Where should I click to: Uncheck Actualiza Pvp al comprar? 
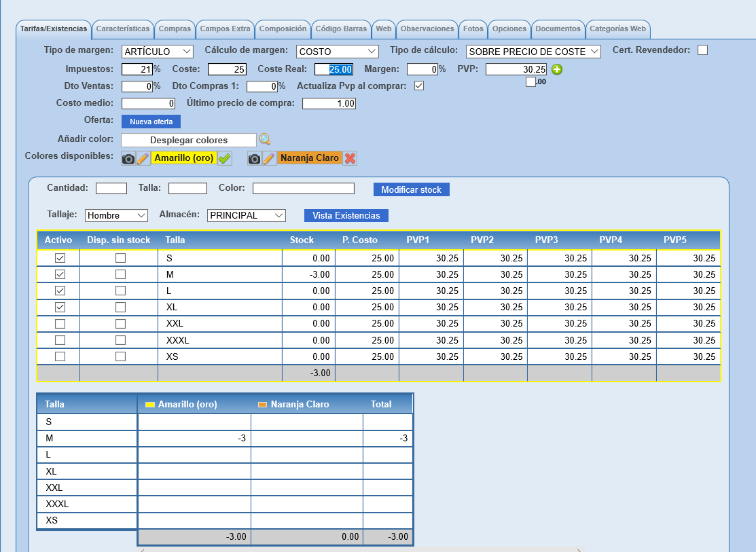(x=419, y=86)
